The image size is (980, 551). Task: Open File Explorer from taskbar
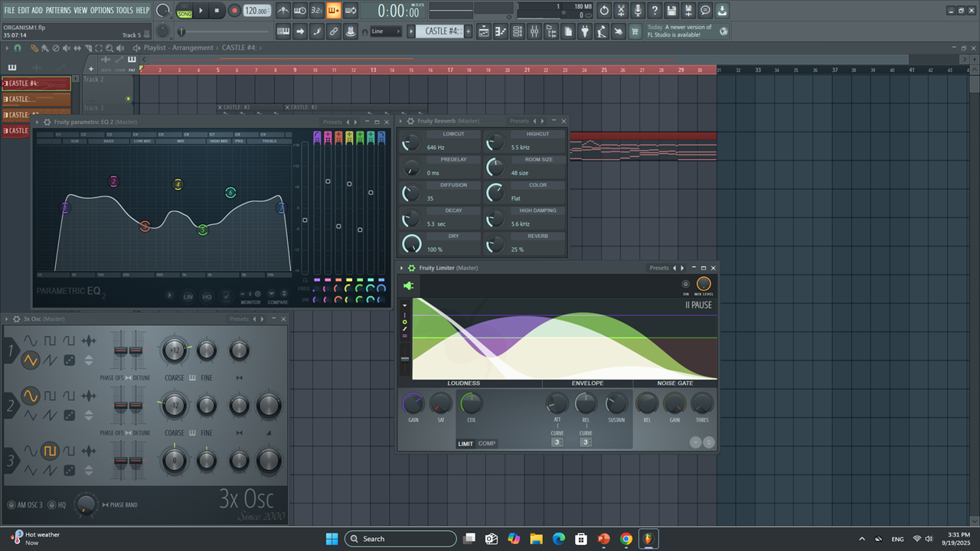(536, 539)
